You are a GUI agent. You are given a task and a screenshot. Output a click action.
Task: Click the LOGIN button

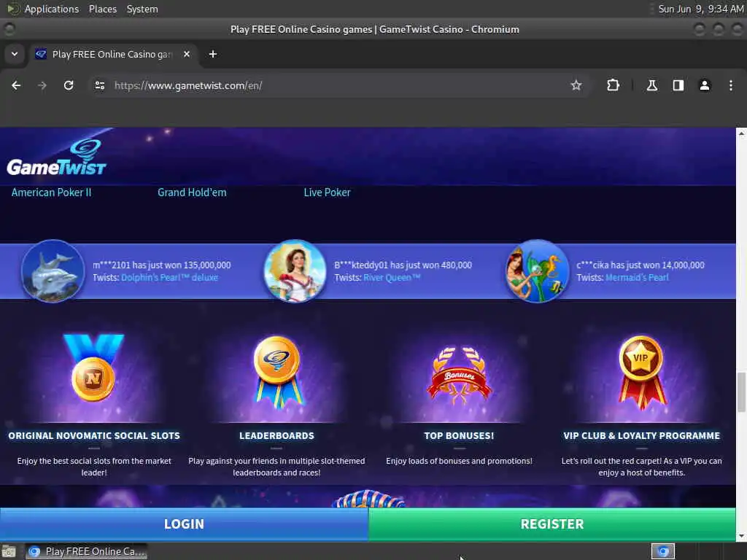[184, 524]
